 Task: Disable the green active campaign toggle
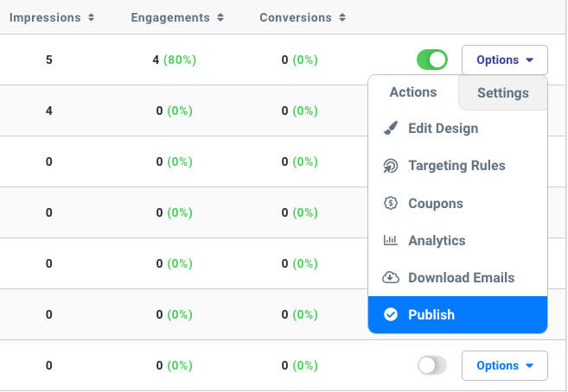pos(432,60)
